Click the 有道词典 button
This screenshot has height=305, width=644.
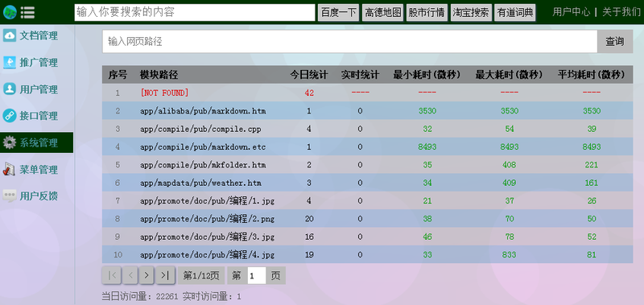[515, 13]
